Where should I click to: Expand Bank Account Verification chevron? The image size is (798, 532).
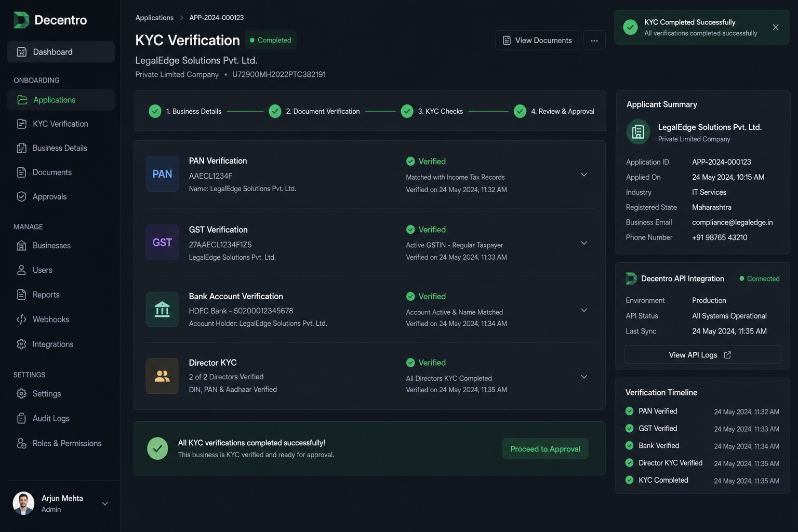[x=584, y=310]
